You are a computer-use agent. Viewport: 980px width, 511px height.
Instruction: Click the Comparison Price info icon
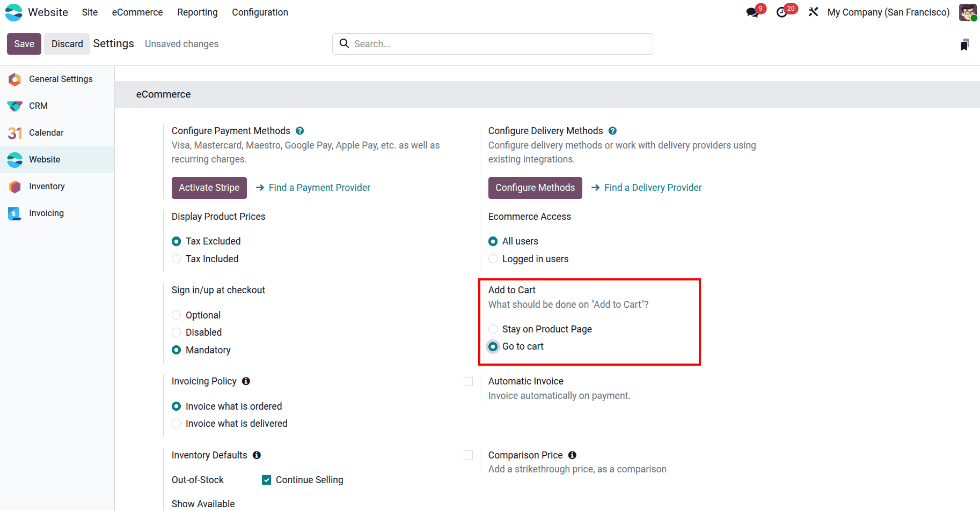572,455
